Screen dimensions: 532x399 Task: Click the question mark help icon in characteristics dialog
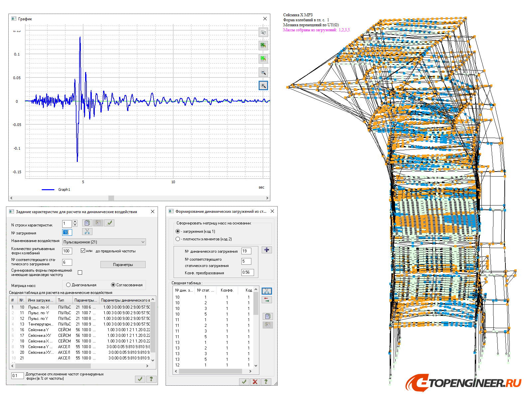click(151, 379)
